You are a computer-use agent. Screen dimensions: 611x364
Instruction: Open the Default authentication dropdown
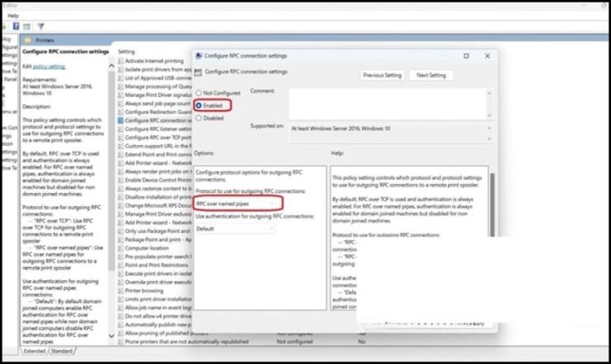[235, 229]
